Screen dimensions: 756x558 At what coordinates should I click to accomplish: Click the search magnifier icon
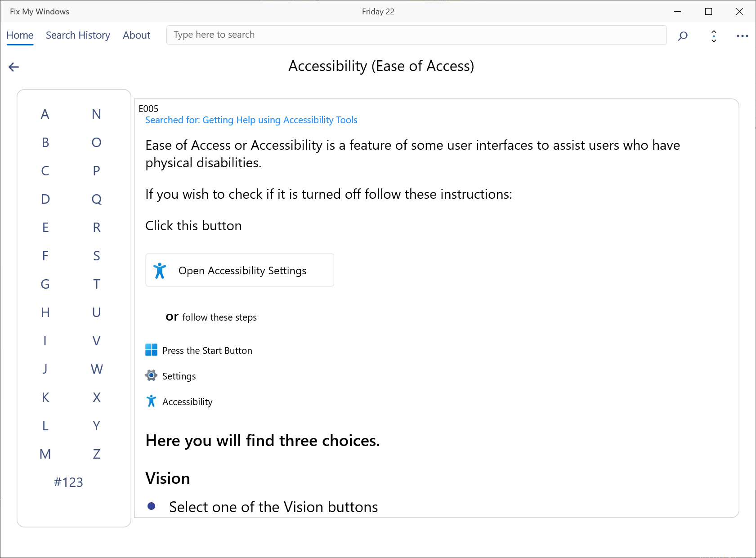click(683, 36)
